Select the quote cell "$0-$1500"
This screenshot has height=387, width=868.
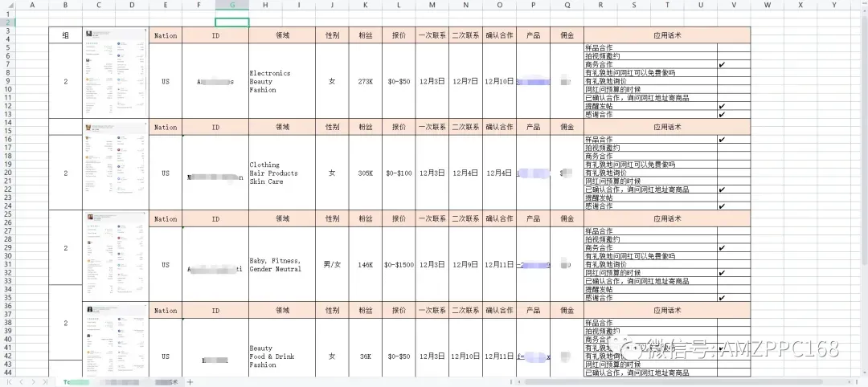[x=399, y=265]
